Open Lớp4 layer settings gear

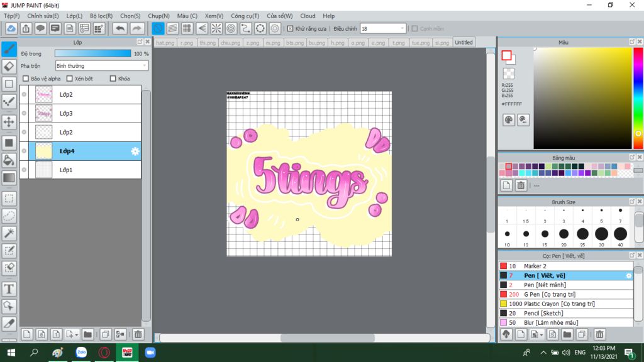[x=135, y=151]
